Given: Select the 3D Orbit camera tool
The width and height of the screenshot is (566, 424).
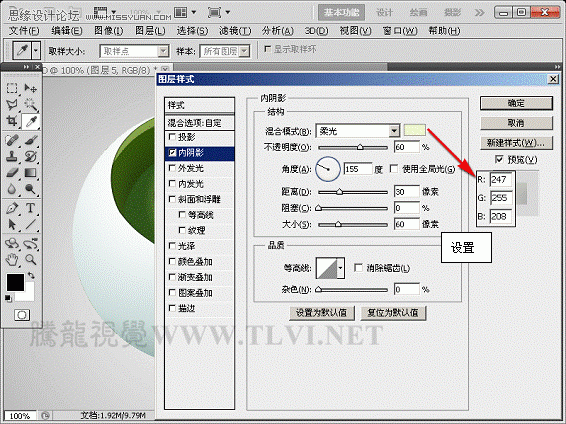Looking at the screenshot, I should coord(30,244).
